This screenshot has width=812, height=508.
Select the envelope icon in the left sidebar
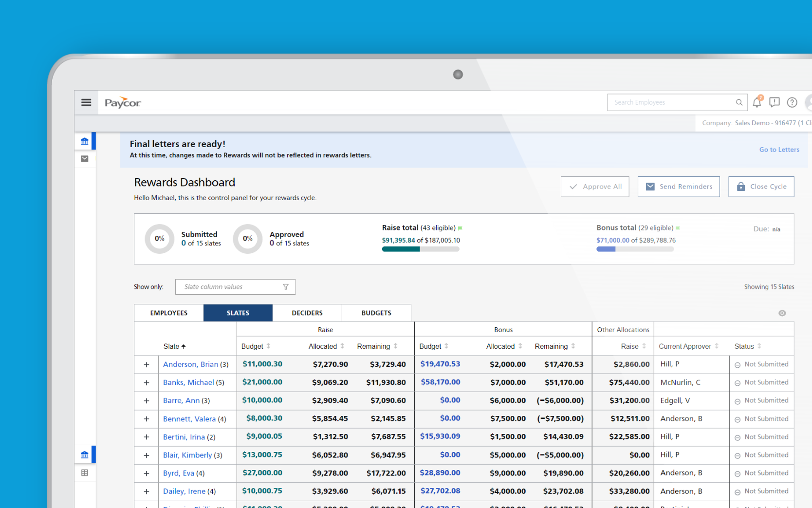(85, 158)
